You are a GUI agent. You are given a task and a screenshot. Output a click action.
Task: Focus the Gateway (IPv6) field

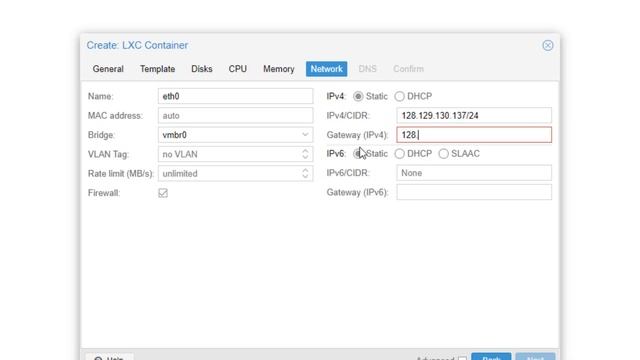(474, 192)
